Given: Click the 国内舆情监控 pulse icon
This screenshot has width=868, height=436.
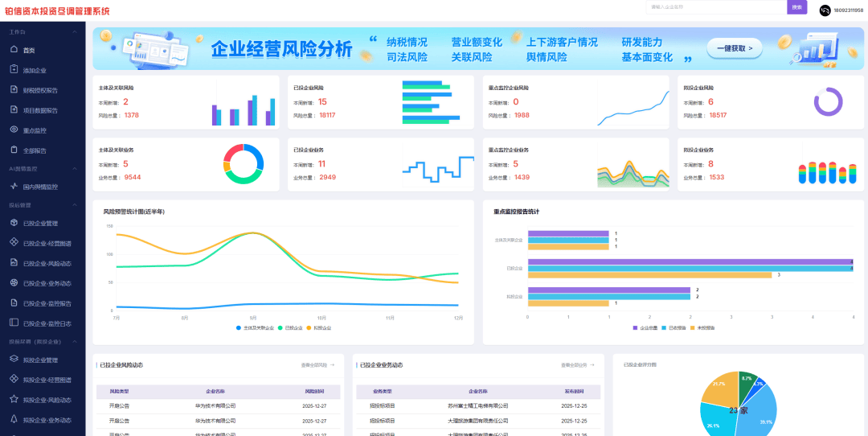Looking at the screenshot, I should (14, 187).
